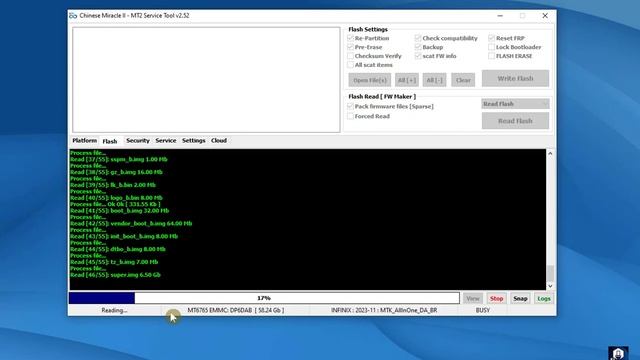Click the vendor_boot_b.img 64.00 Mb log line

131,224
